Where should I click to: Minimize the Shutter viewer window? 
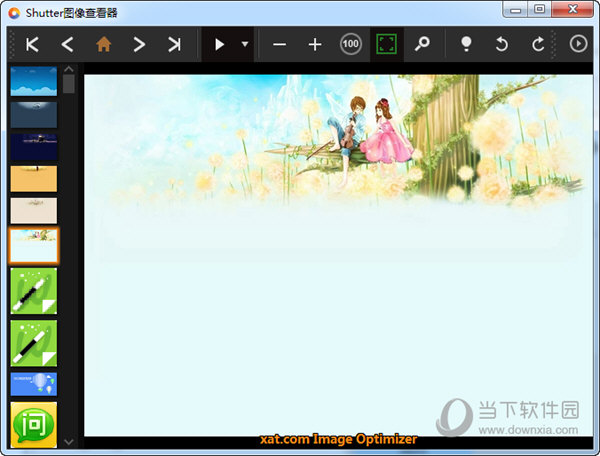515,9
